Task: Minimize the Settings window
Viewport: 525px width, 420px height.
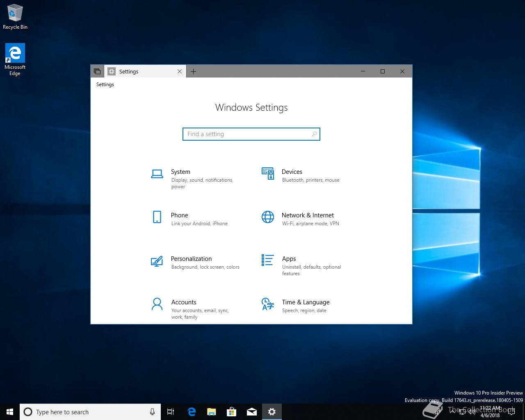Action: pyautogui.click(x=363, y=71)
